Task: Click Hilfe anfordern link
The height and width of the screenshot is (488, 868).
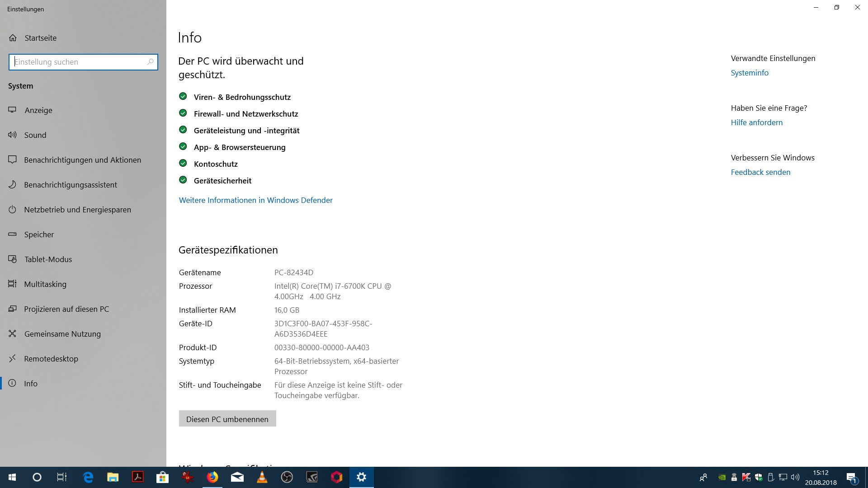Action: tap(757, 122)
